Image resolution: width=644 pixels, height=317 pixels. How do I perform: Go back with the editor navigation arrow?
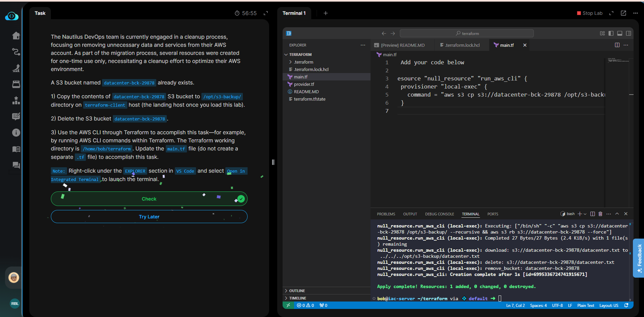tap(384, 33)
